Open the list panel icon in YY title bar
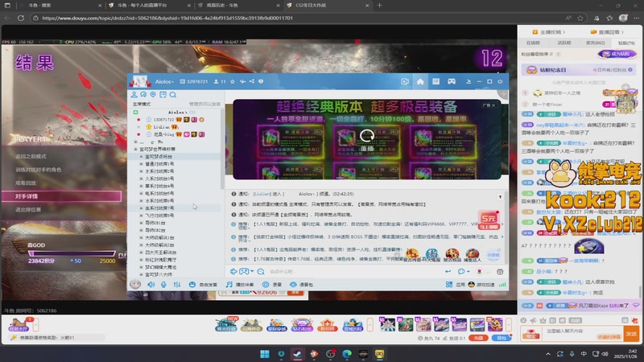This screenshot has height=362, width=644. coord(436,82)
